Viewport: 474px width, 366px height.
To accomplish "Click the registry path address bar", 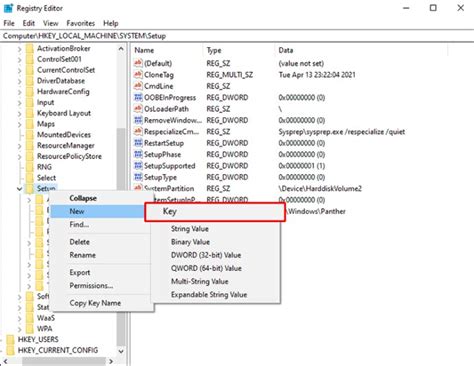I will coord(237,36).
